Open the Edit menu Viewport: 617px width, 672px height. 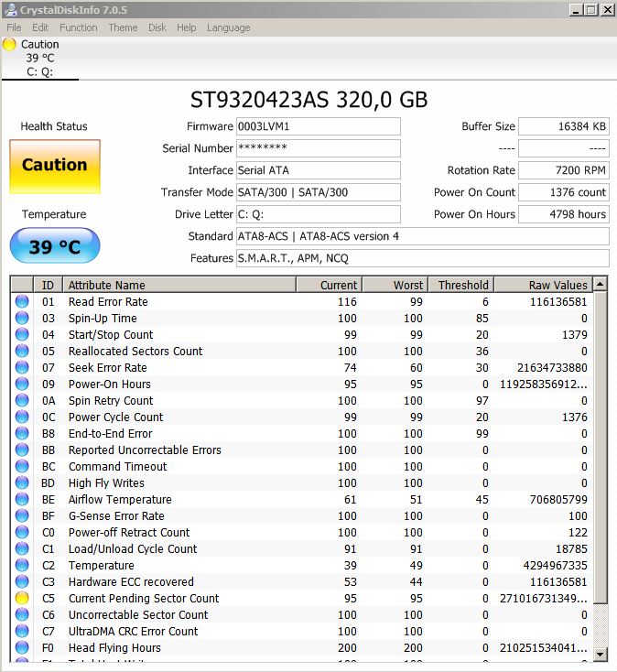click(x=40, y=27)
